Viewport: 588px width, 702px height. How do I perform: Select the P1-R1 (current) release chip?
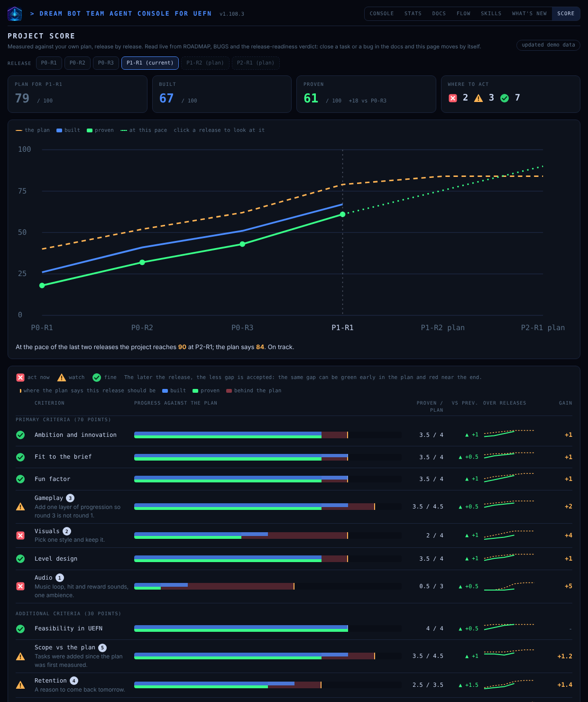(x=150, y=63)
